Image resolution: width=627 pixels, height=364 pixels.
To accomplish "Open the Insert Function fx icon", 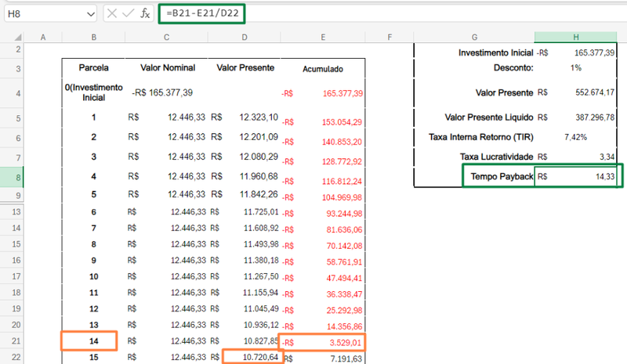I will pos(145,13).
